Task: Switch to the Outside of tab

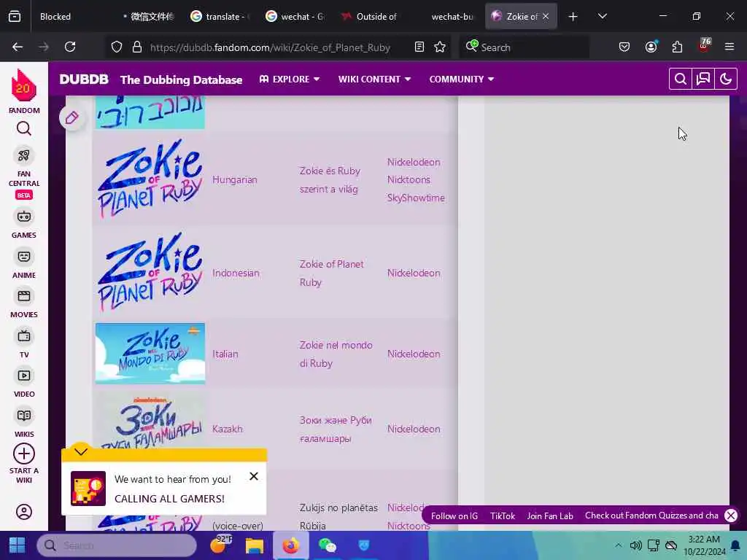Action: point(371,17)
